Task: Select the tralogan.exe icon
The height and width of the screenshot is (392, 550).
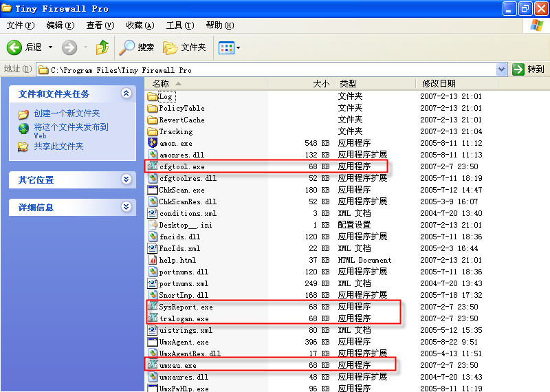Action: pos(153,318)
